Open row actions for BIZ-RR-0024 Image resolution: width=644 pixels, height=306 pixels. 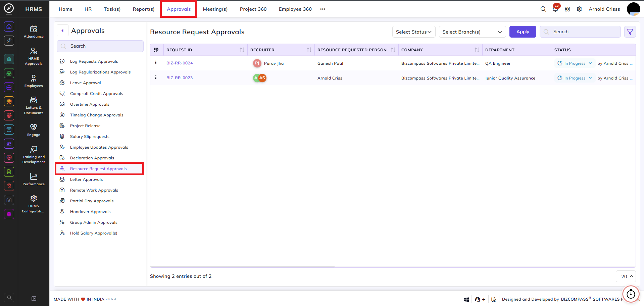click(156, 63)
